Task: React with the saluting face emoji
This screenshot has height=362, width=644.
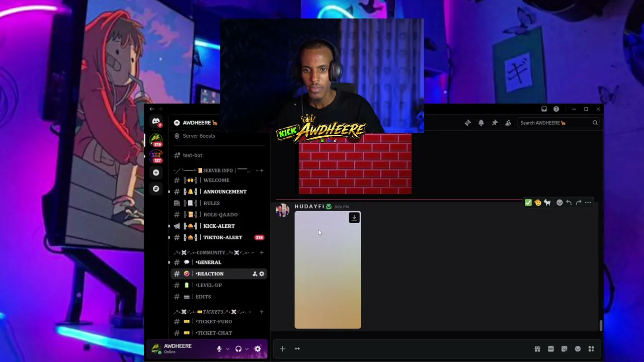Action: click(x=538, y=203)
